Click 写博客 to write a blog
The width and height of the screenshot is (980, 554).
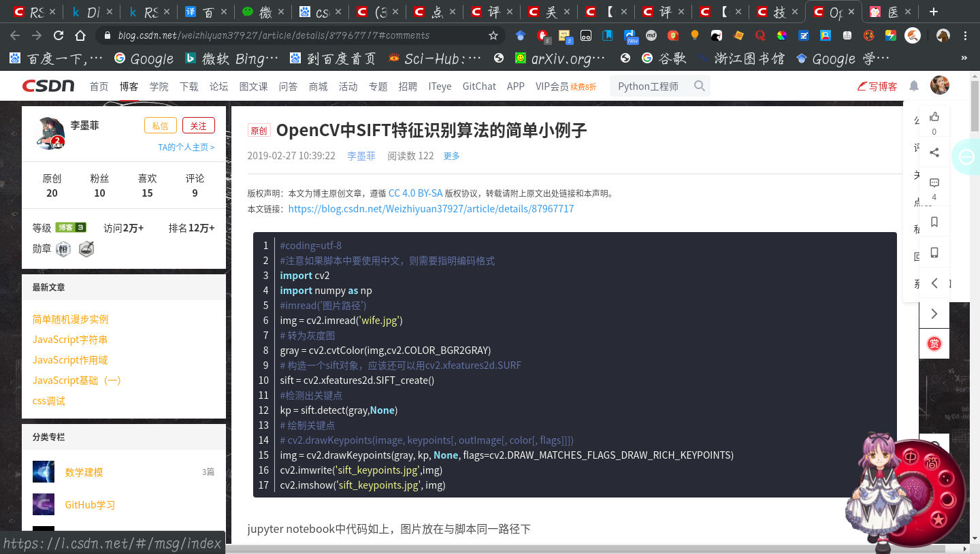point(877,86)
